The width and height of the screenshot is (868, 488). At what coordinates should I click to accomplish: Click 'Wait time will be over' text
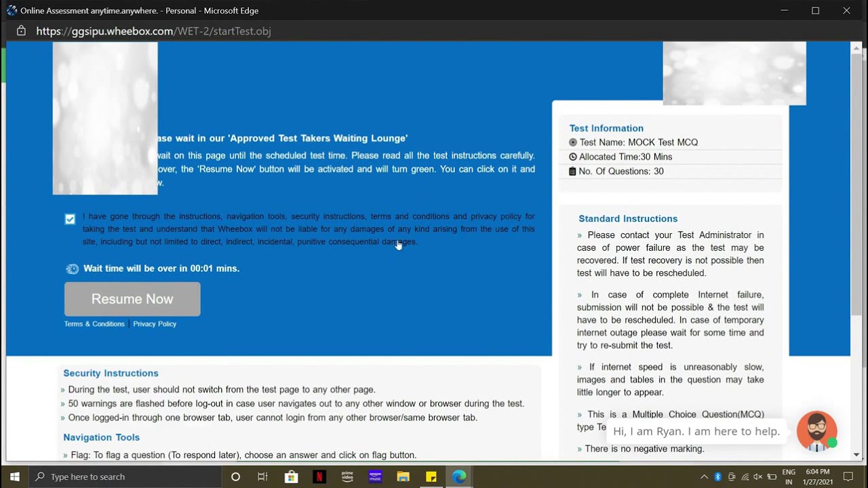point(161,268)
